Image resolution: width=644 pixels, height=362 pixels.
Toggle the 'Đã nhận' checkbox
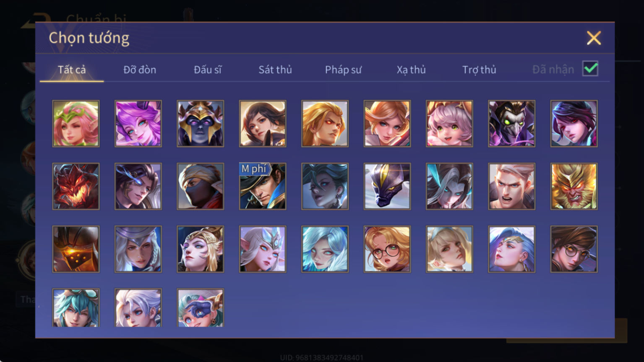pyautogui.click(x=590, y=68)
